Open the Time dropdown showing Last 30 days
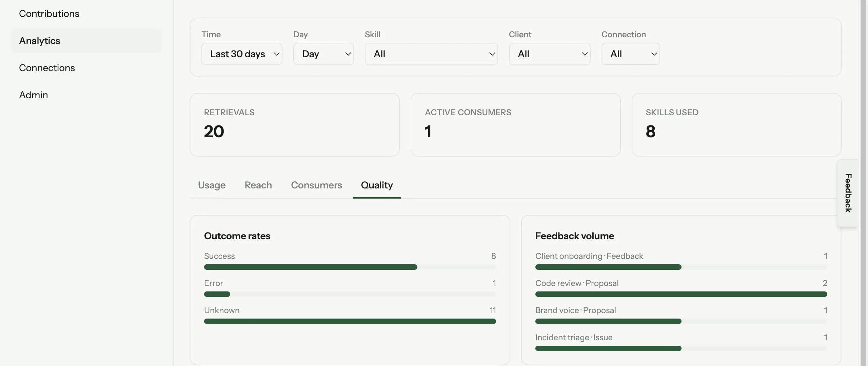Screen dimensions: 868x366 [x=242, y=54]
